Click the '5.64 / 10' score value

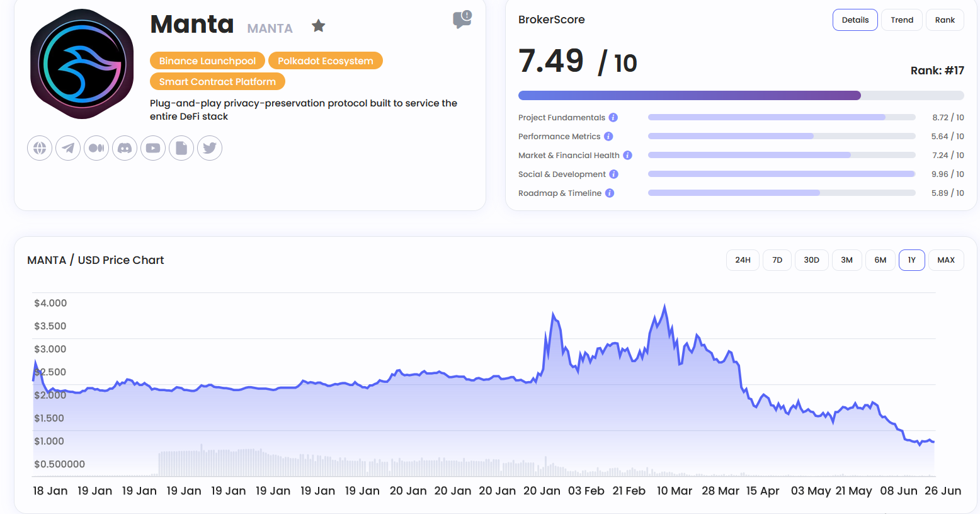point(948,137)
